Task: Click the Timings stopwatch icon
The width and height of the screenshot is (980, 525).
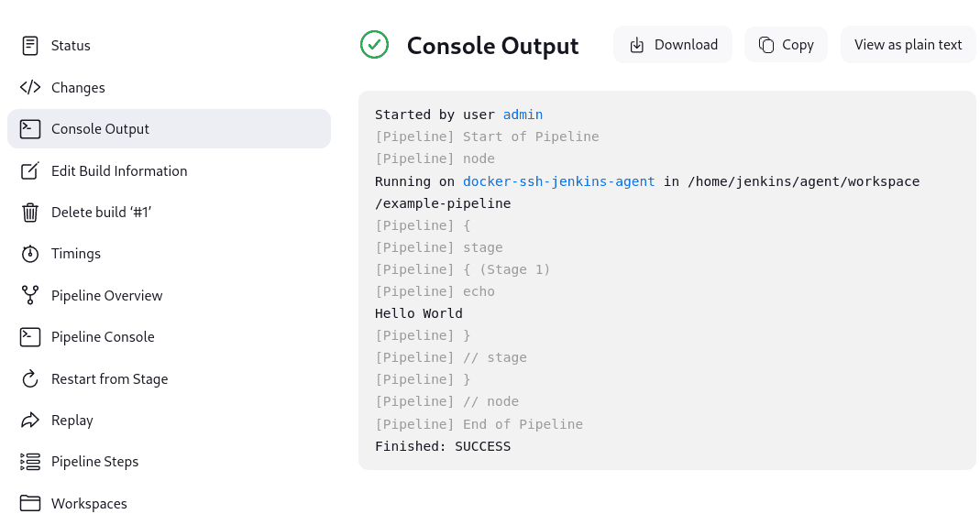Action: click(30, 254)
